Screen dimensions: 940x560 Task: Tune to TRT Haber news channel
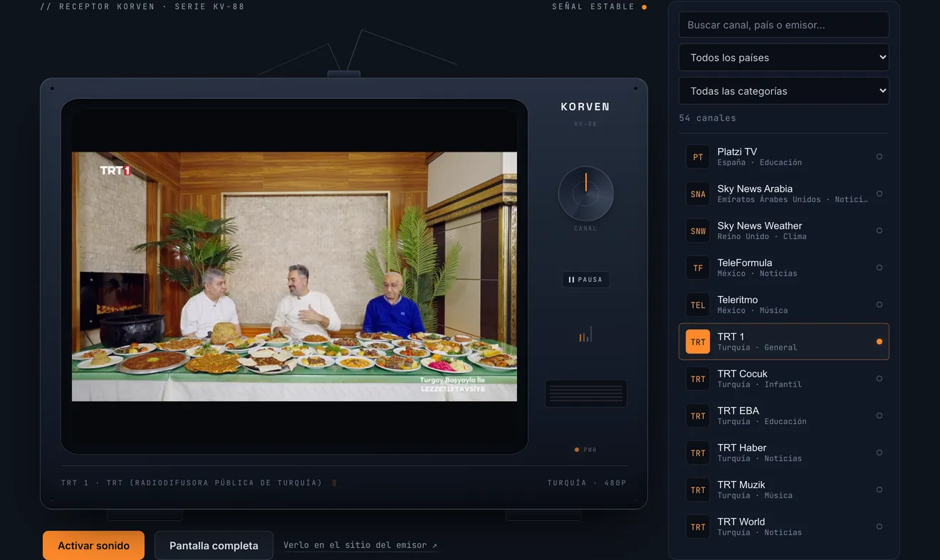click(x=784, y=453)
